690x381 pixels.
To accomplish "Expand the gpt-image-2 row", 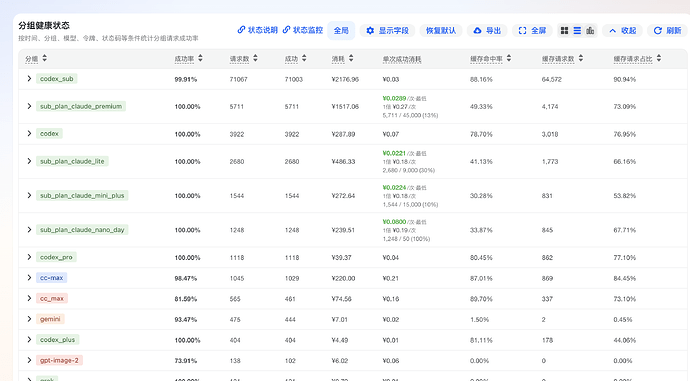I will pos(29,360).
